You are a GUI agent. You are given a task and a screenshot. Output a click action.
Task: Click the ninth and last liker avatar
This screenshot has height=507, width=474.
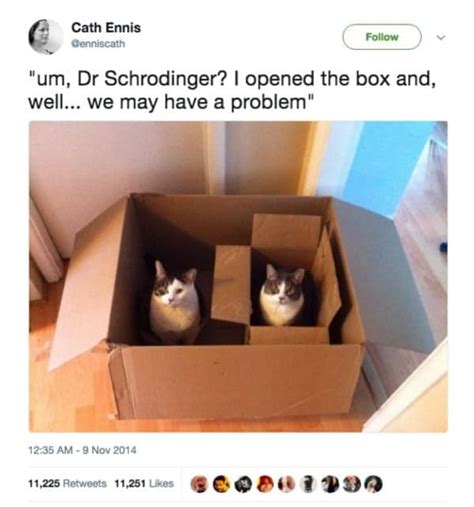(x=374, y=484)
